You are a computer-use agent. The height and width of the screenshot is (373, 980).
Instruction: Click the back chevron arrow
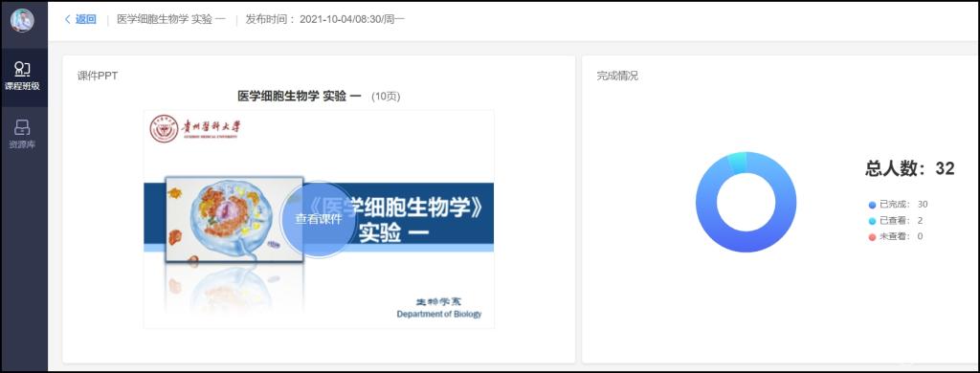pyautogui.click(x=68, y=19)
